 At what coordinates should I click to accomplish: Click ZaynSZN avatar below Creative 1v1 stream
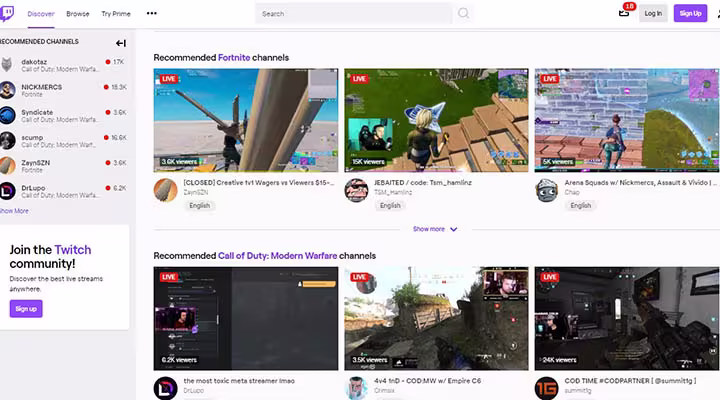click(x=165, y=190)
